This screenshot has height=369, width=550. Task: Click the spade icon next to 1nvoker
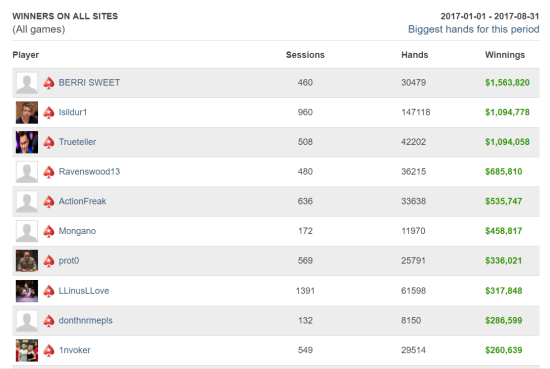pyautogui.click(x=49, y=350)
